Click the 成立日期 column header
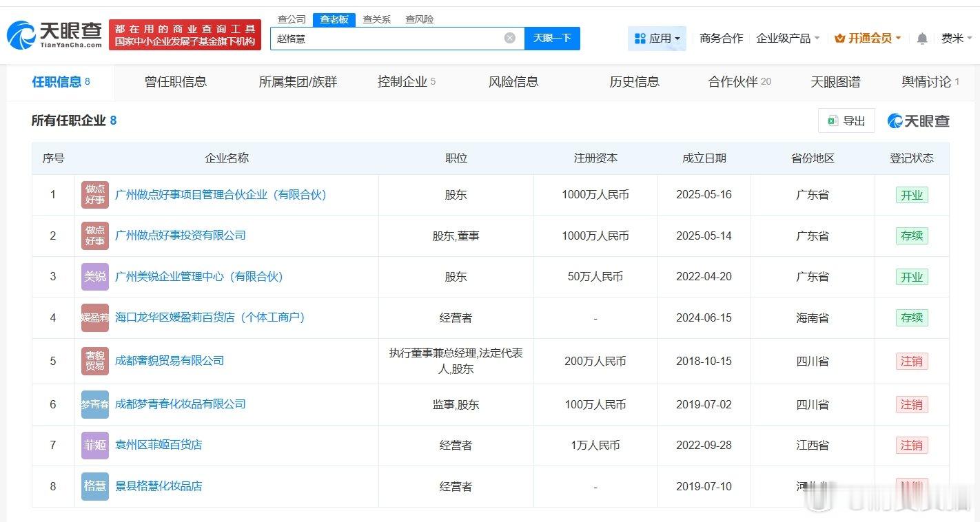Viewport: 980px width, 522px height. (704, 158)
